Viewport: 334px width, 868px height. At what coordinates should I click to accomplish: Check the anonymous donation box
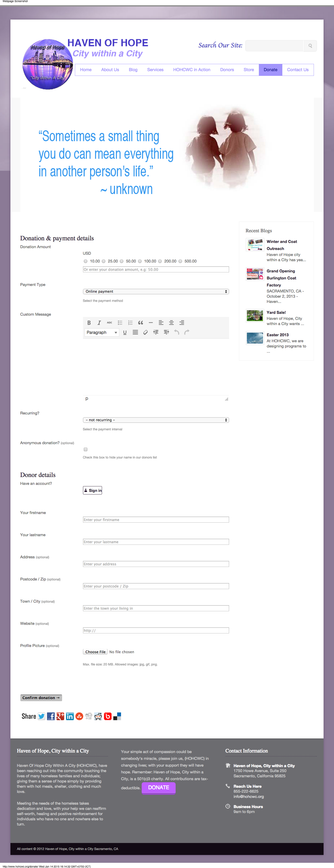[x=85, y=449]
